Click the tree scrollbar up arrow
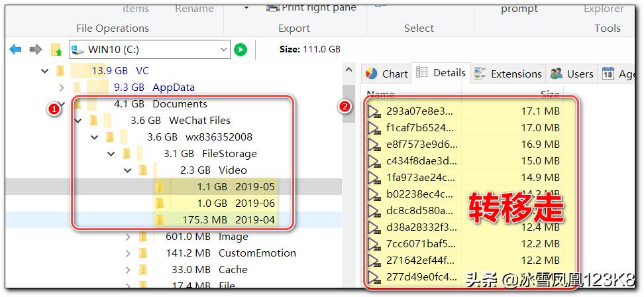This screenshot has width=644, height=297. [x=349, y=70]
